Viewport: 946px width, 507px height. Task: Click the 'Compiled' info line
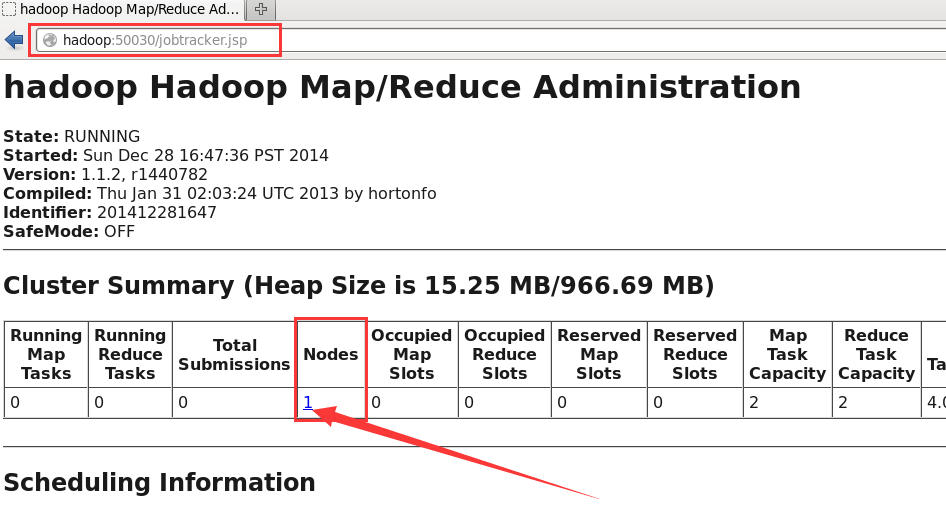(x=220, y=193)
